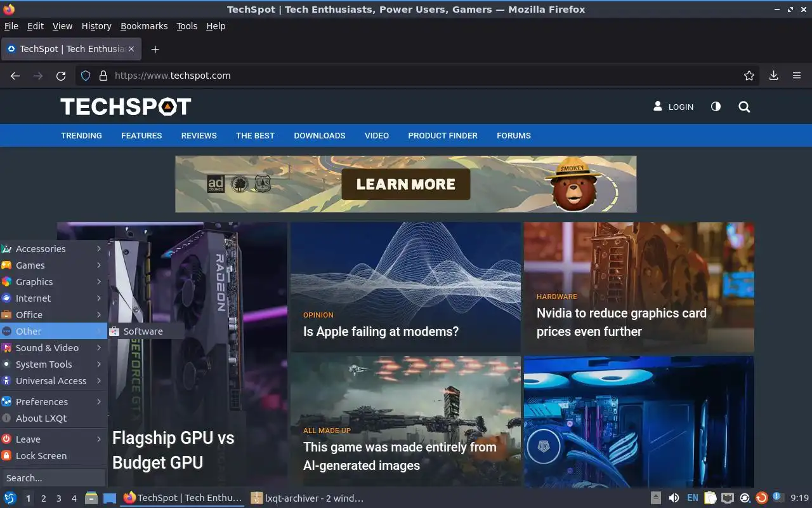Open the orange software updater tray icon

click(x=762, y=498)
